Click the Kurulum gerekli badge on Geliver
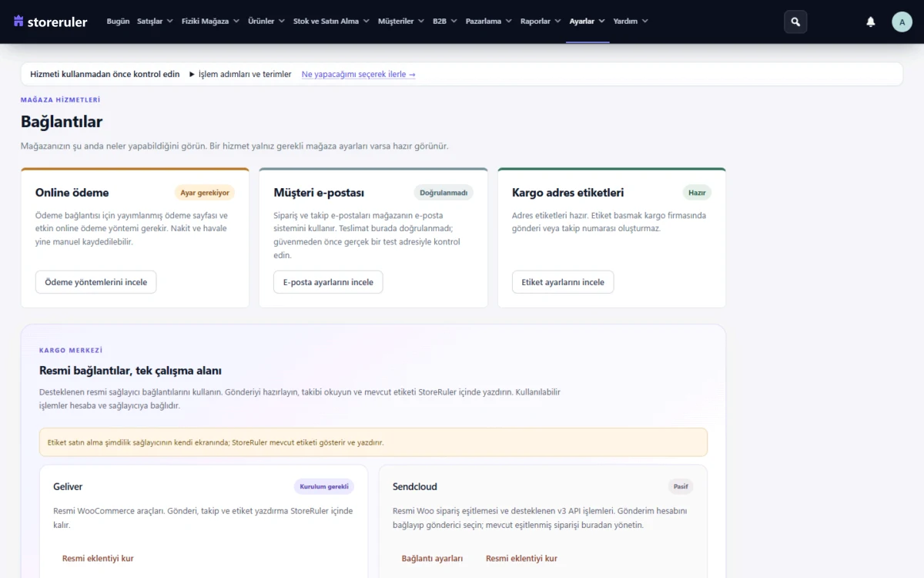Screen dimensions: 924x578 (324, 486)
